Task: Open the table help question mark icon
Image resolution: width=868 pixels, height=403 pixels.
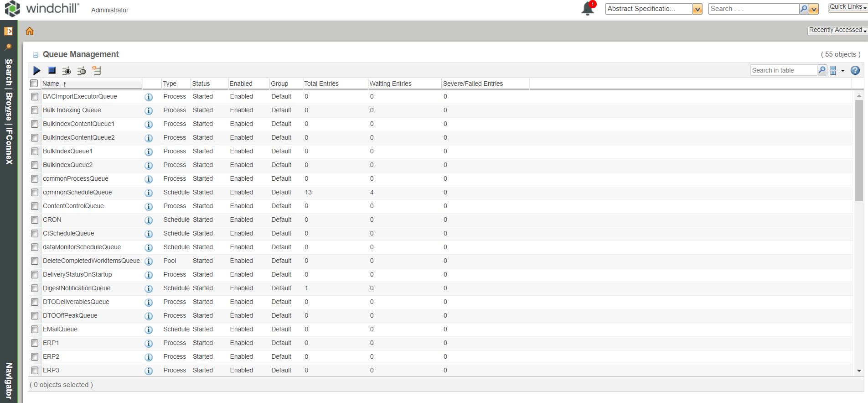Action: click(855, 70)
